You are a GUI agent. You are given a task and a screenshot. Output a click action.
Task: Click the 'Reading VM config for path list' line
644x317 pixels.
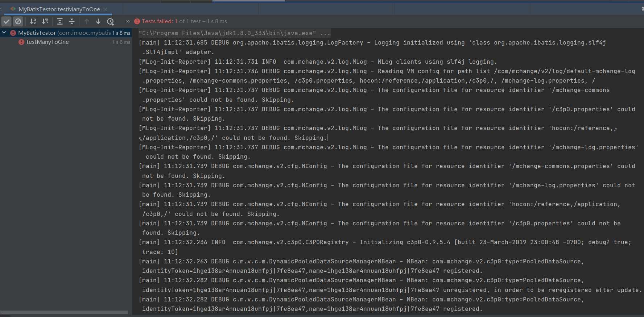387,71
